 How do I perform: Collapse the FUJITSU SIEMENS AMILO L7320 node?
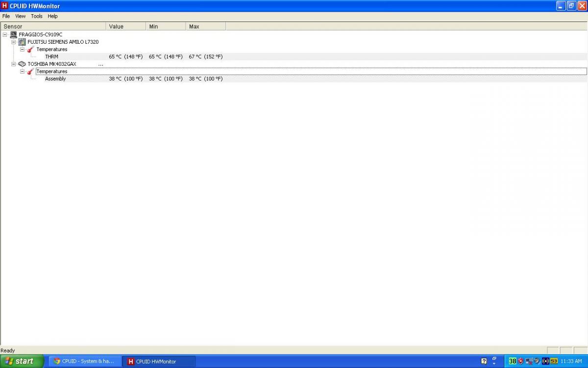click(x=14, y=42)
